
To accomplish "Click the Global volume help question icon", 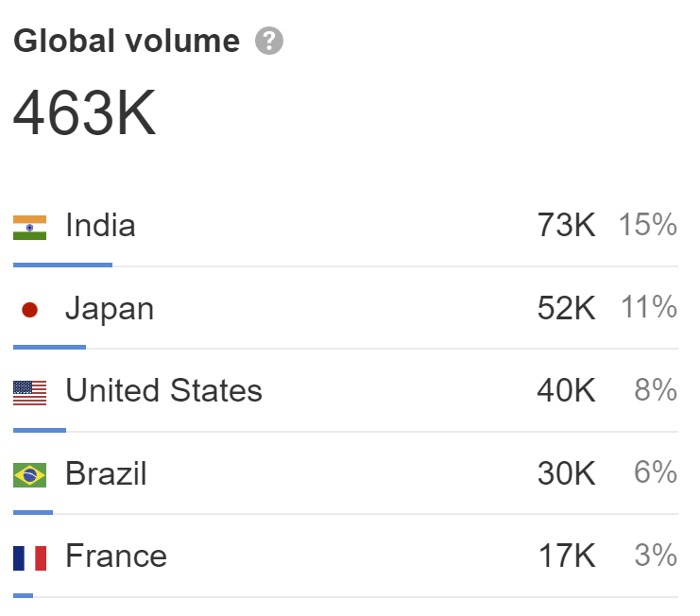I will [268, 41].
